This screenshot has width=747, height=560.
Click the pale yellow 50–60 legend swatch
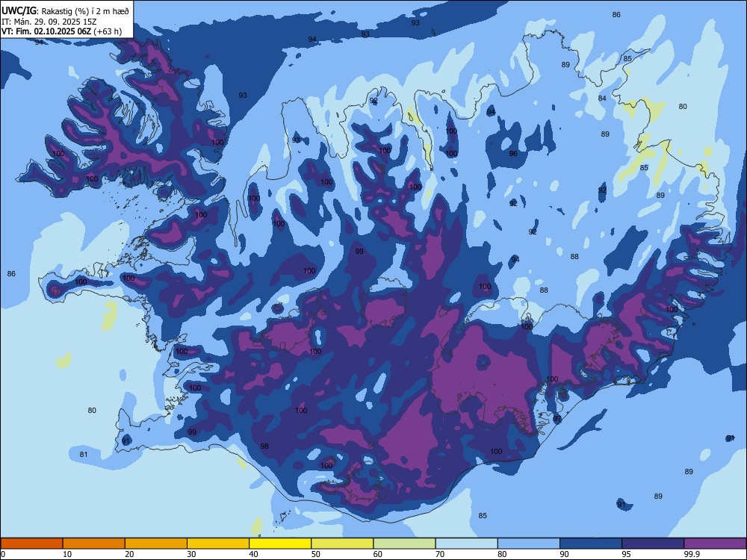pos(343,544)
